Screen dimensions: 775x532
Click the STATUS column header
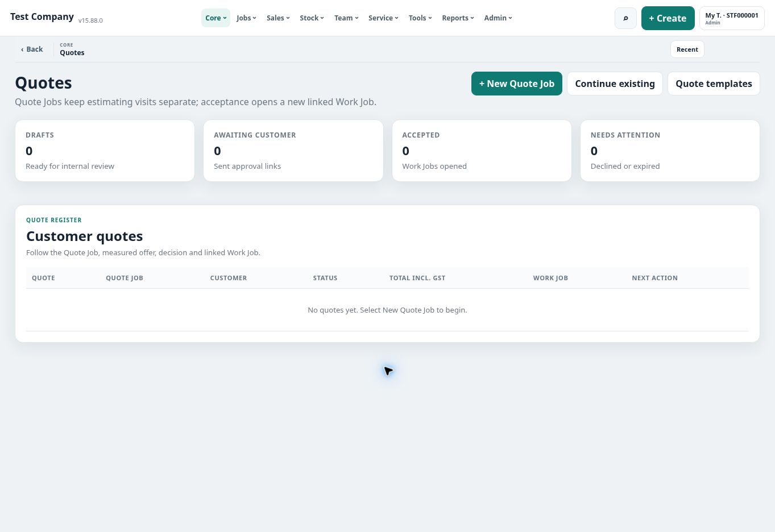tap(325, 278)
